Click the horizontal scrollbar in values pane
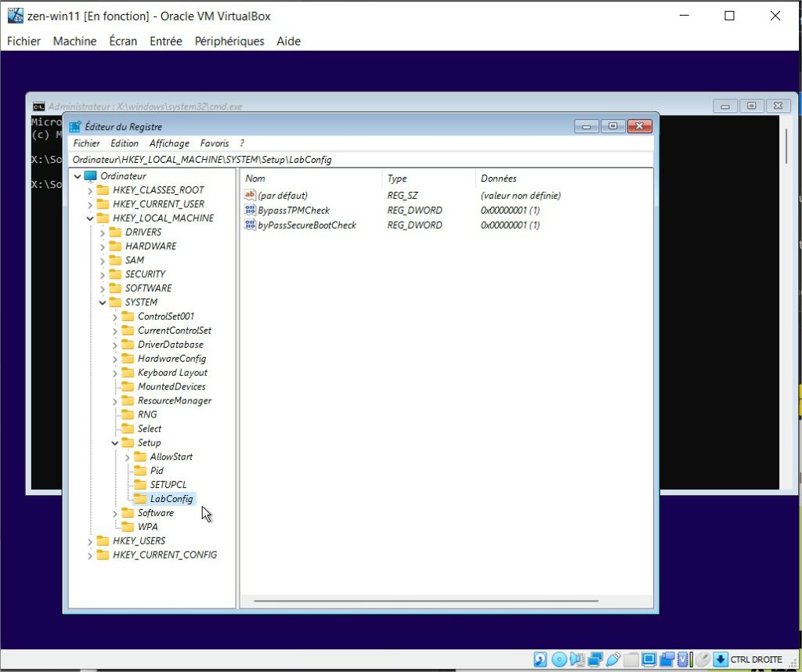 426,601
